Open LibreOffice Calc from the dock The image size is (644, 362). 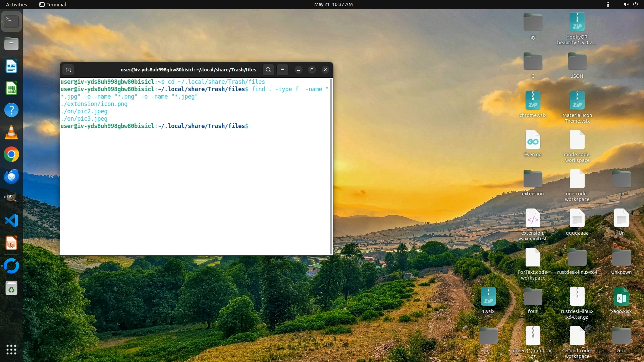click(11, 88)
